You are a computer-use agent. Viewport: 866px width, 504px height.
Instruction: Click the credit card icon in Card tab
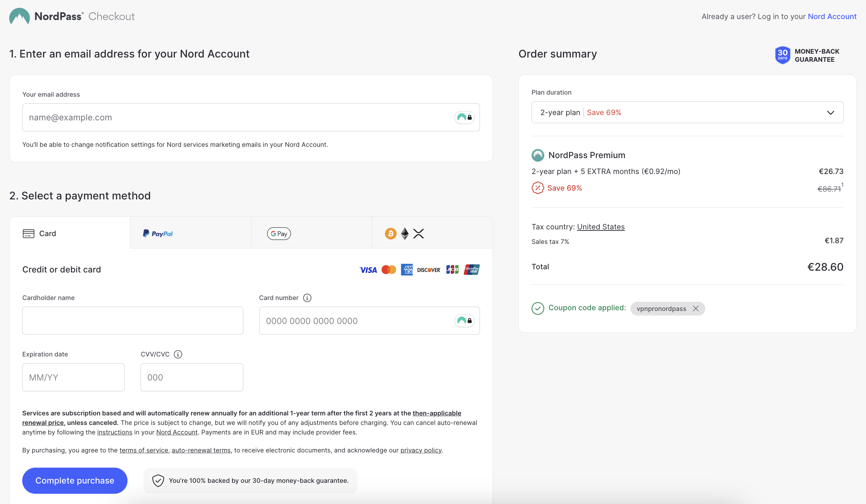[29, 234]
